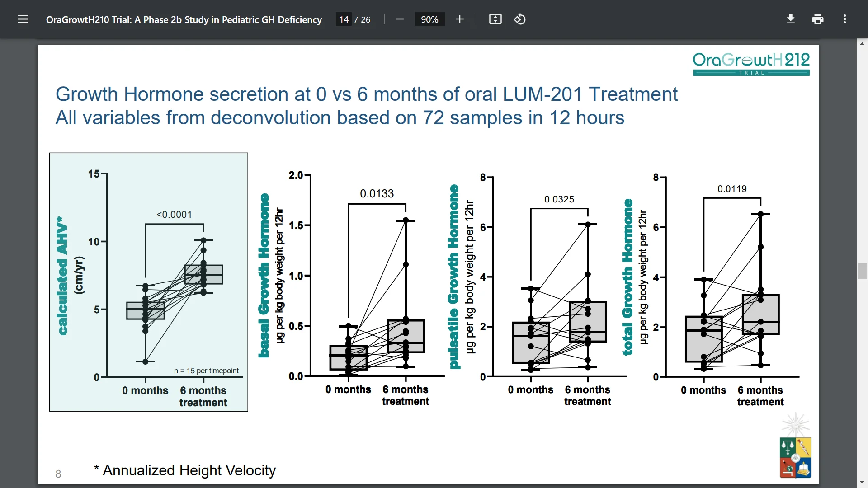
Task: Click the p-value <0.0001 label
Action: click(174, 215)
